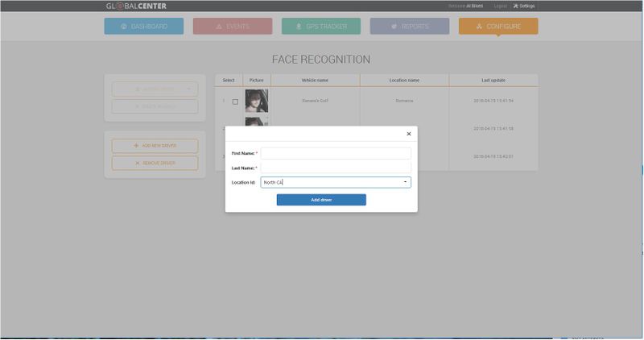
Task: Click the blue Add driver button
Action: 321,200
